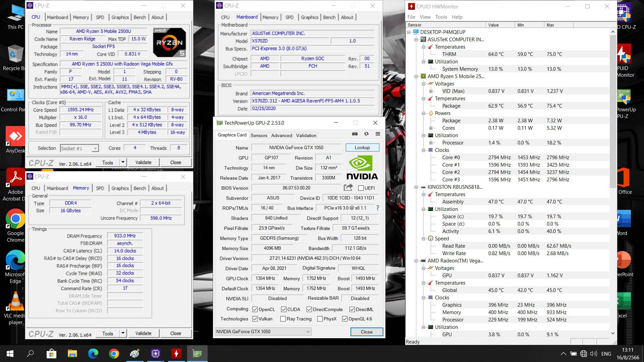Open the VLC media player desktop shortcut
644x362 pixels.
15,308
